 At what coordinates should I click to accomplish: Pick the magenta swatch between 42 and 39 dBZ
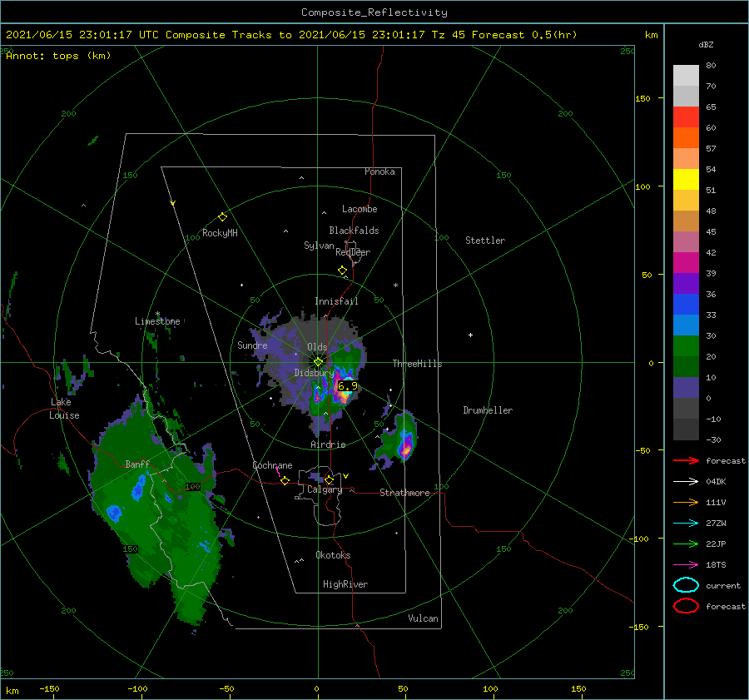tap(686, 263)
